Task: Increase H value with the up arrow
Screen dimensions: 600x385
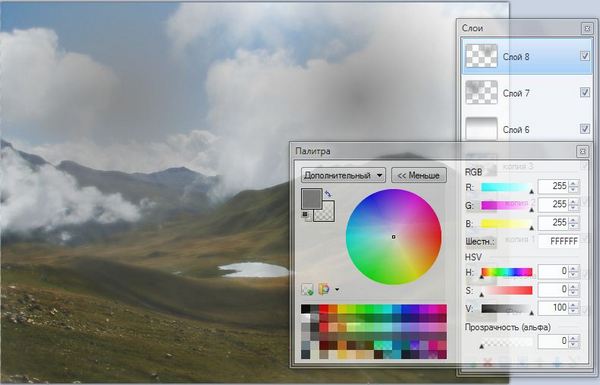Action: click(573, 269)
